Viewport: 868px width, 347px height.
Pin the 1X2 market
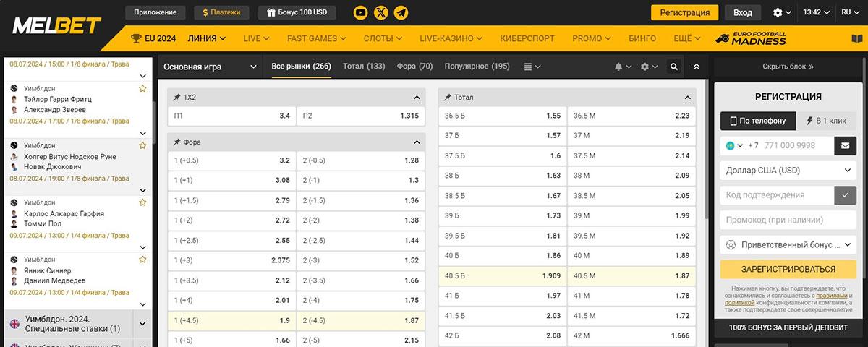(x=176, y=97)
